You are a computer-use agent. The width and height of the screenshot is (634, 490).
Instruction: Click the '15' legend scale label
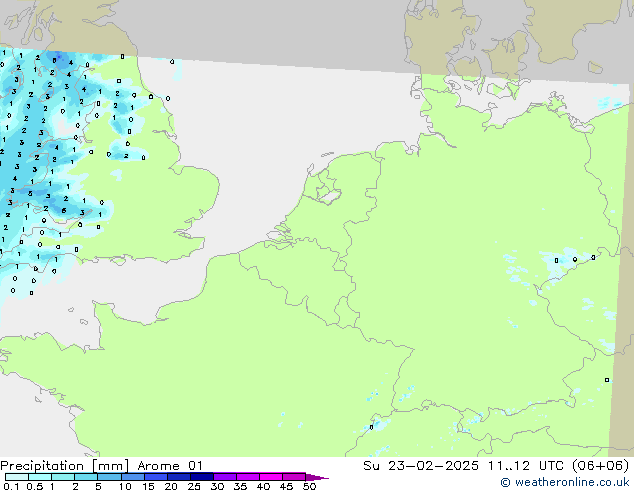148,486
